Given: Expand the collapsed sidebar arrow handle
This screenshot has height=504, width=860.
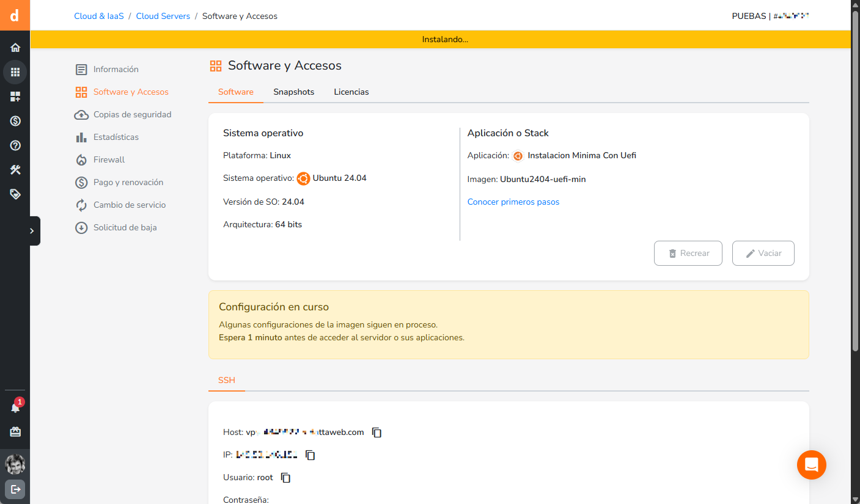Looking at the screenshot, I should click(x=34, y=231).
